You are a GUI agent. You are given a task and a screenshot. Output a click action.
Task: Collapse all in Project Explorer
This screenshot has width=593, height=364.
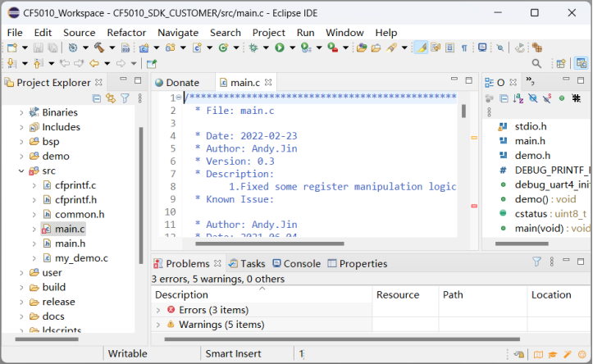98,98
